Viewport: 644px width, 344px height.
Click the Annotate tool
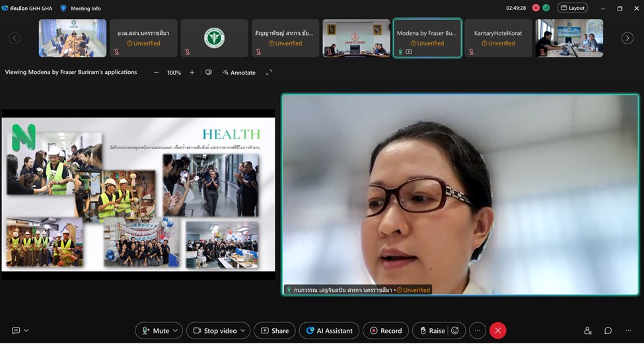click(238, 73)
